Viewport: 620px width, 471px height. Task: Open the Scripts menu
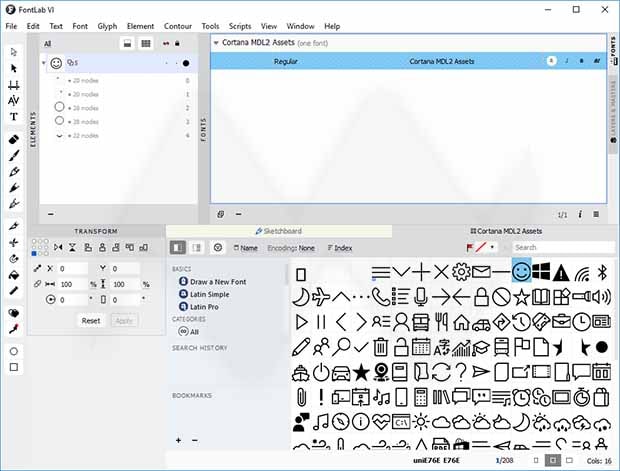click(240, 26)
